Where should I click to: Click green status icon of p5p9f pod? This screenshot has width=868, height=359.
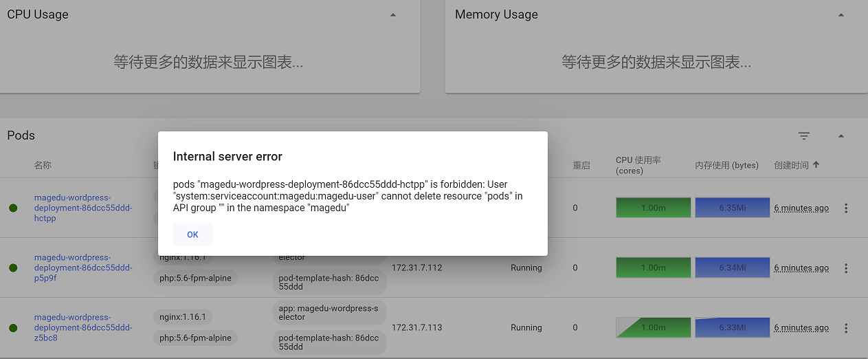pos(13,268)
